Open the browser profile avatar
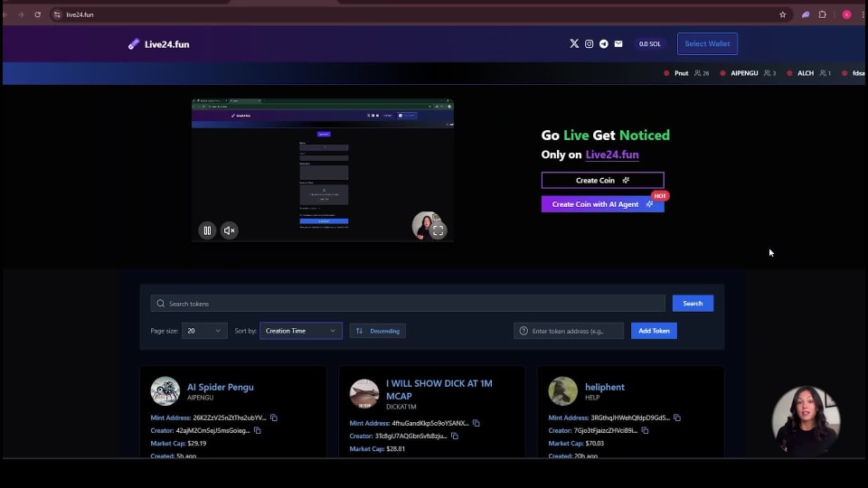 (x=846, y=15)
